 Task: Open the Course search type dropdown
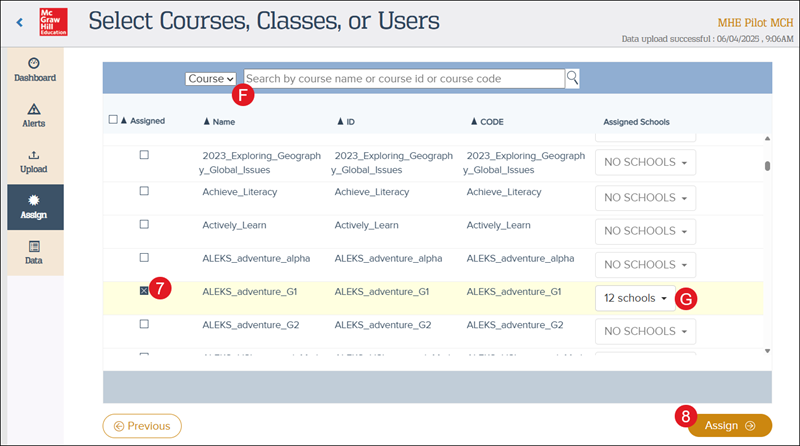click(211, 78)
